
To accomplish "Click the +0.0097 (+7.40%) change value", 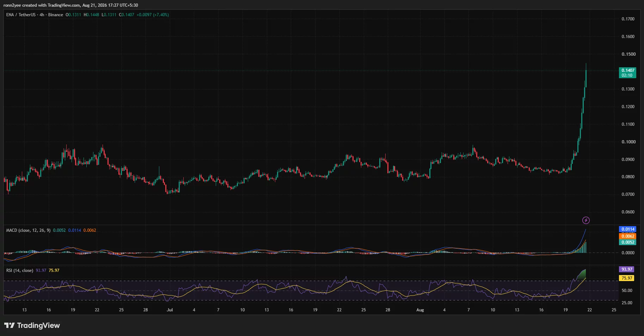I will pos(153,15).
